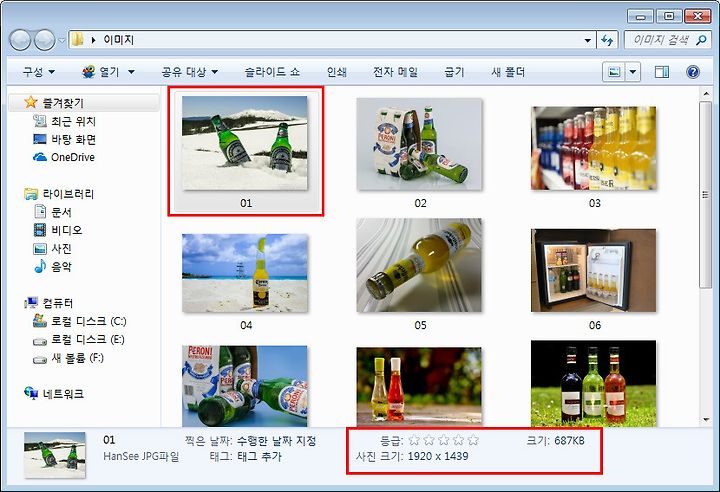
Task: Select the Peroni pack thumbnail on blue background
Action: click(x=245, y=386)
